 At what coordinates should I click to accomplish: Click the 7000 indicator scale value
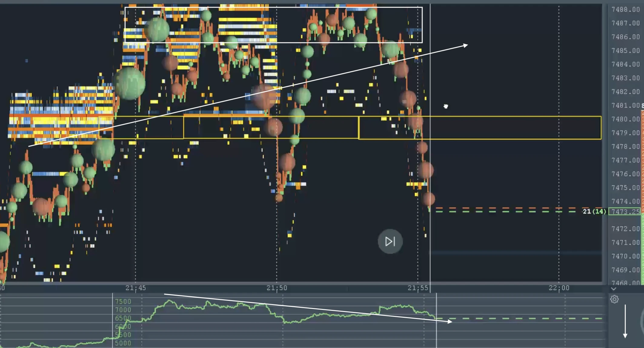(123, 310)
